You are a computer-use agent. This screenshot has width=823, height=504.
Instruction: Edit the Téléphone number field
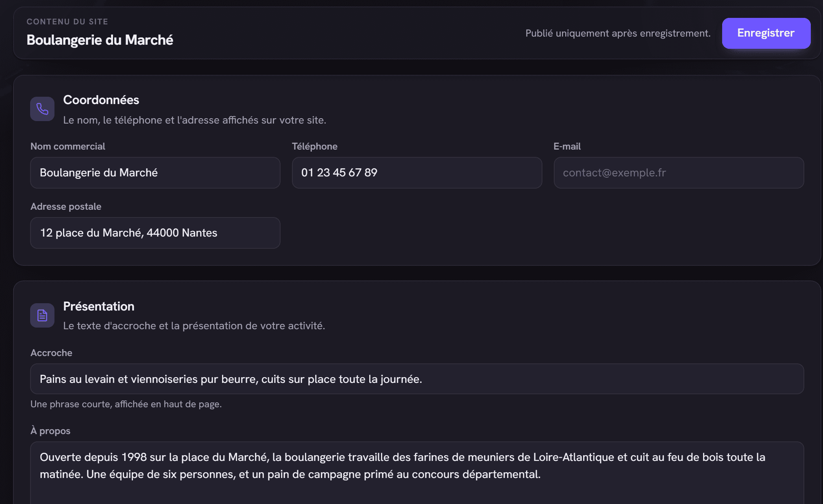pyautogui.click(x=417, y=173)
